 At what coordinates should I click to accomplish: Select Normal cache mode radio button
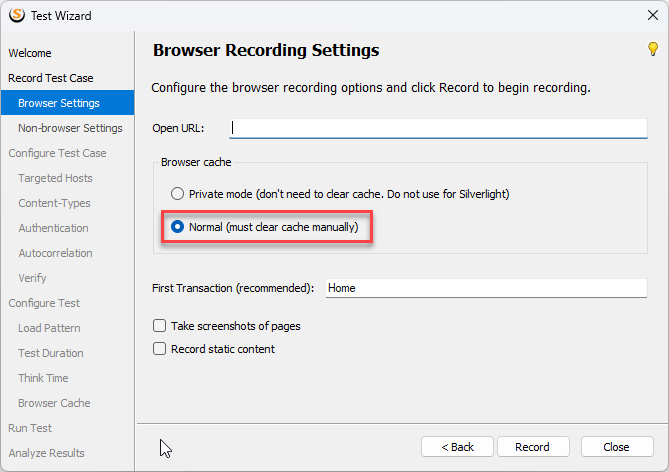[x=177, y=227]
